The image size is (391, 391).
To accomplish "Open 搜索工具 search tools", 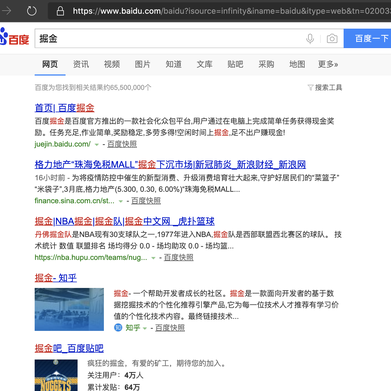I will click(x=328, y=88).
